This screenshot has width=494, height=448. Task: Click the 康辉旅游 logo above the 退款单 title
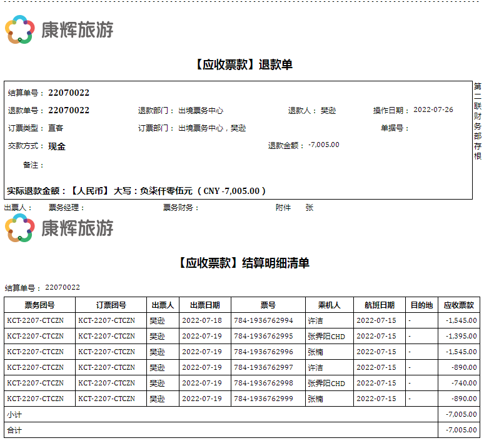coord(59,30)
